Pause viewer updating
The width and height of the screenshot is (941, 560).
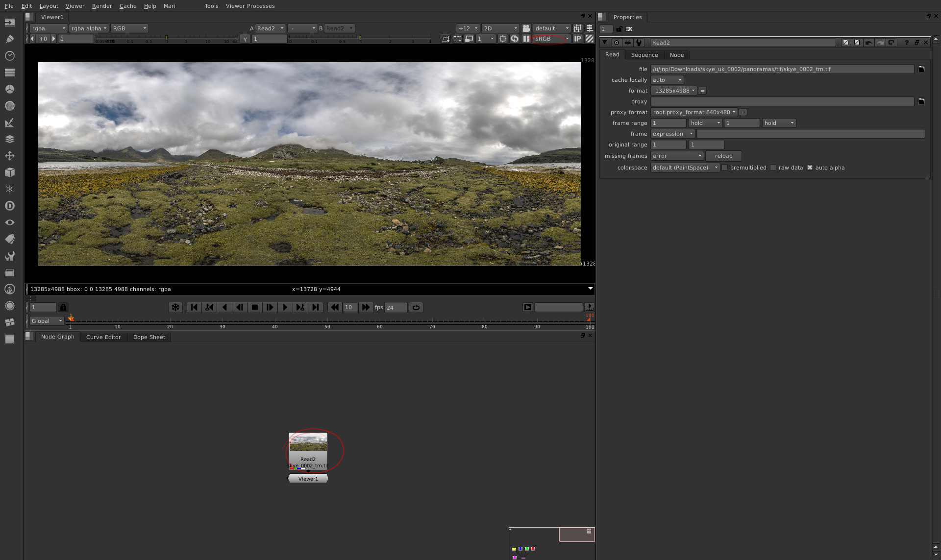pyautogui.click(x=526, y=39)
